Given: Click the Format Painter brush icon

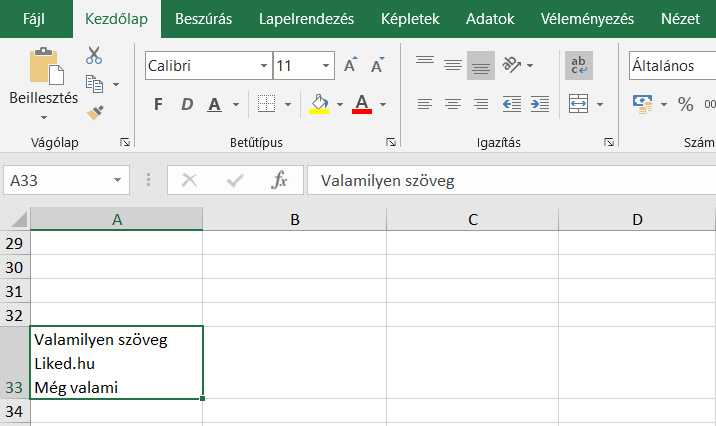Looking at the screenshot, I should pyautogui.click(x=95, y=112).
